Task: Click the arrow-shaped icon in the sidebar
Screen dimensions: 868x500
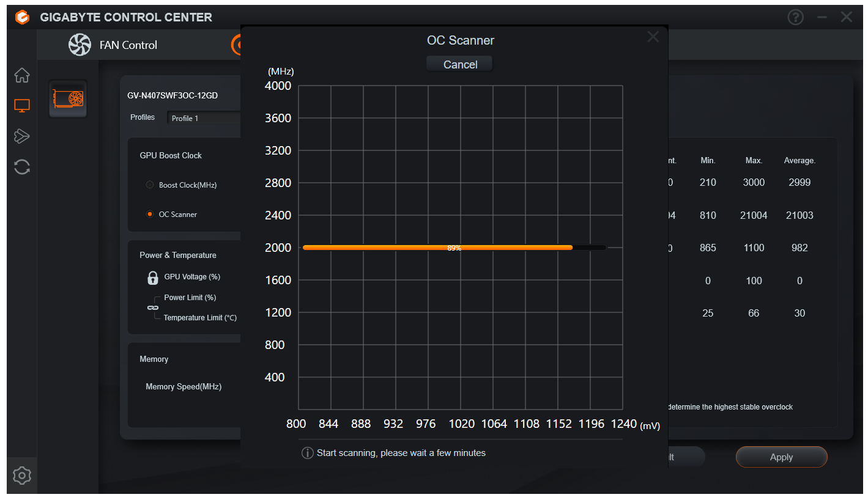Action: (x=22, y=136)
